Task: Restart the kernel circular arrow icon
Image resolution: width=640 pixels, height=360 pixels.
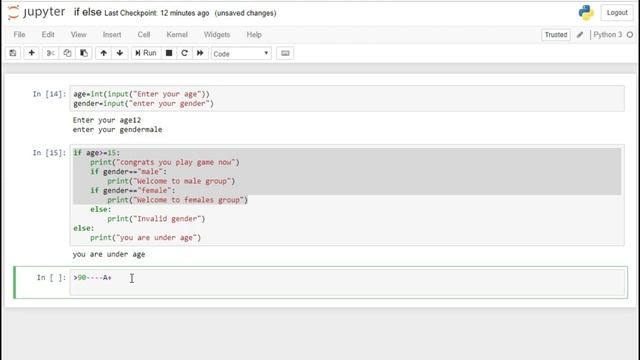Action: tap(184, 53)
